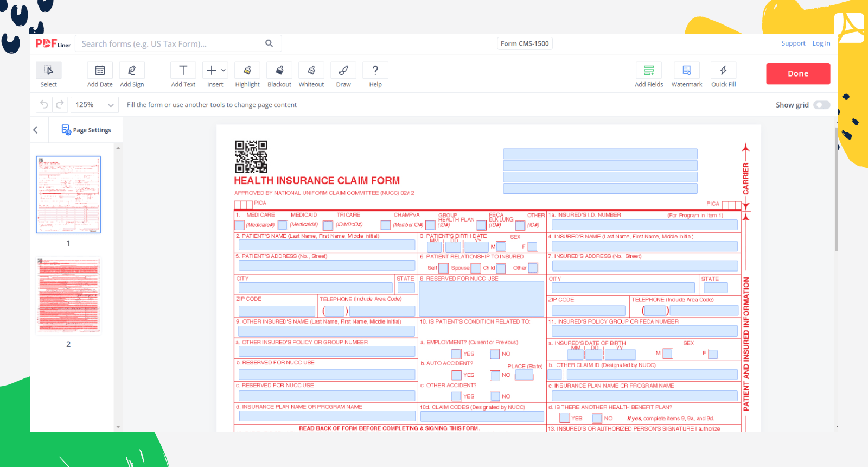This screenshot has height=467, width=868.
Task: Select the Draw tool
Action: pos(343,71)
